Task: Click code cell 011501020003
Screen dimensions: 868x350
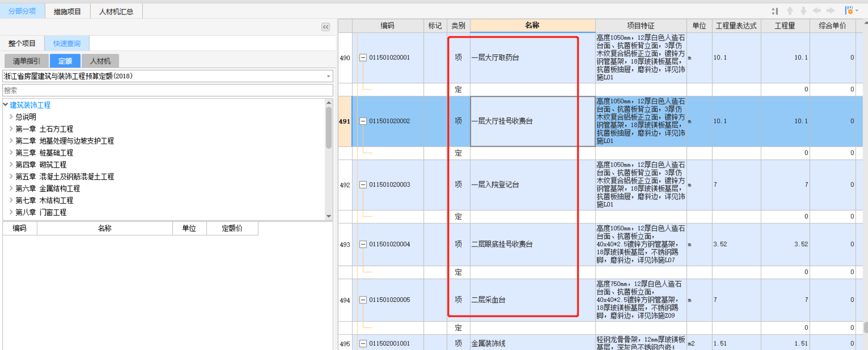Action: tap(390, 185)
